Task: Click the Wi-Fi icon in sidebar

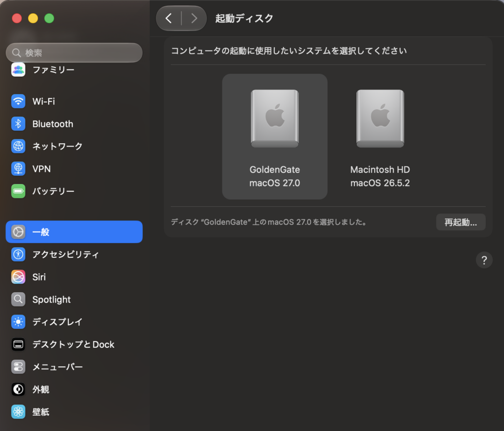Action: coord(18,101)
